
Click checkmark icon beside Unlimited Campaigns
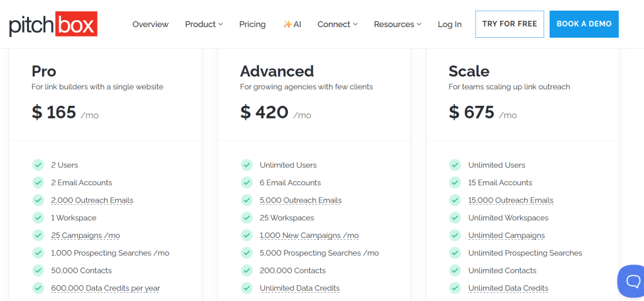455,236
